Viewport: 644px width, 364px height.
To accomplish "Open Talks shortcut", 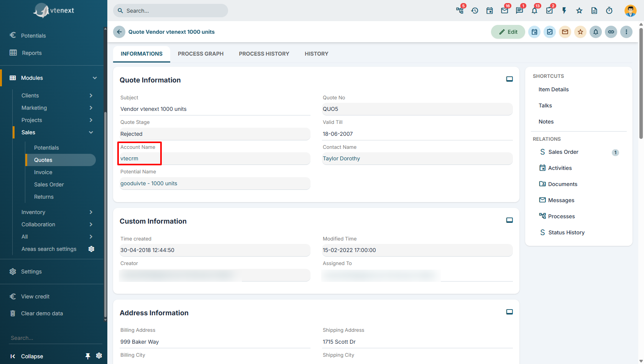I will 545,105.
